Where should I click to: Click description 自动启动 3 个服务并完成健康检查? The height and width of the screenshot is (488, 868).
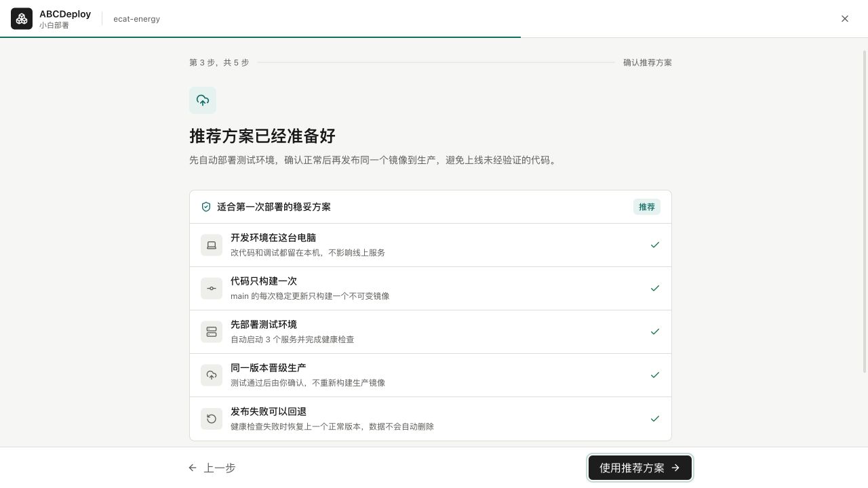pyautogui.click(x=292, y=340)
